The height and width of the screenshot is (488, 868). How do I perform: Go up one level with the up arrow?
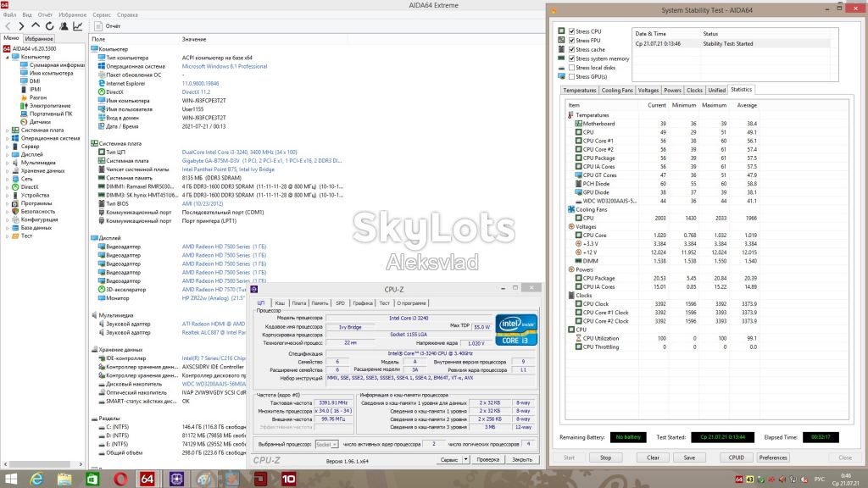[x=36, y=25]
